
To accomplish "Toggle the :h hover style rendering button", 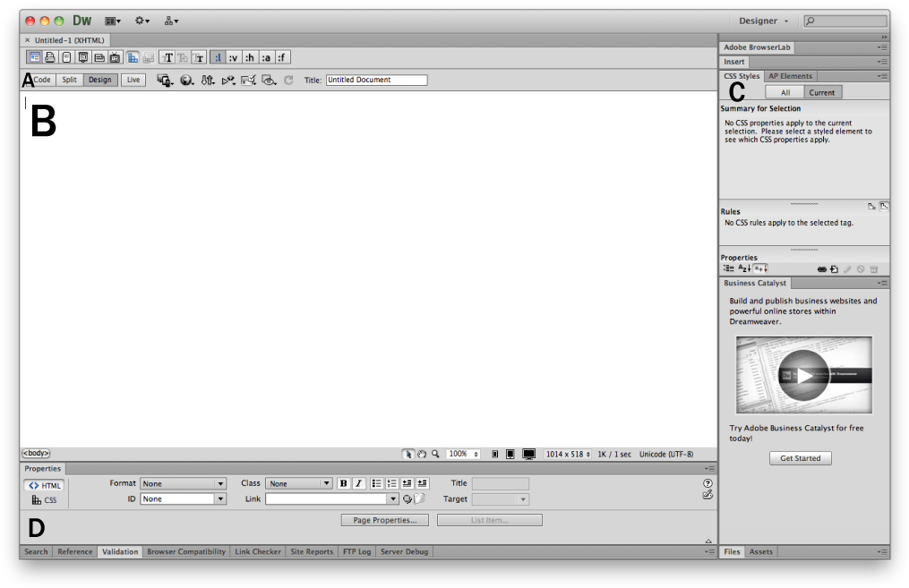I will point(249,57).
